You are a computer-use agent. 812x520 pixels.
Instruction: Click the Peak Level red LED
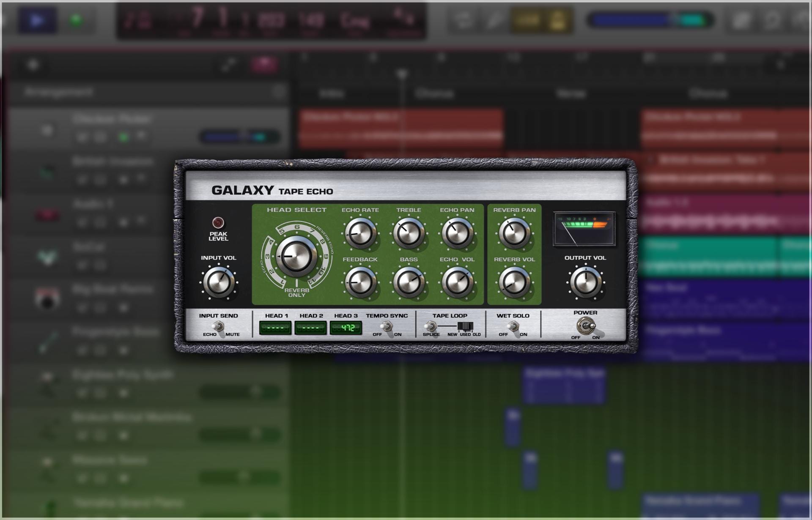pos(218,222)
